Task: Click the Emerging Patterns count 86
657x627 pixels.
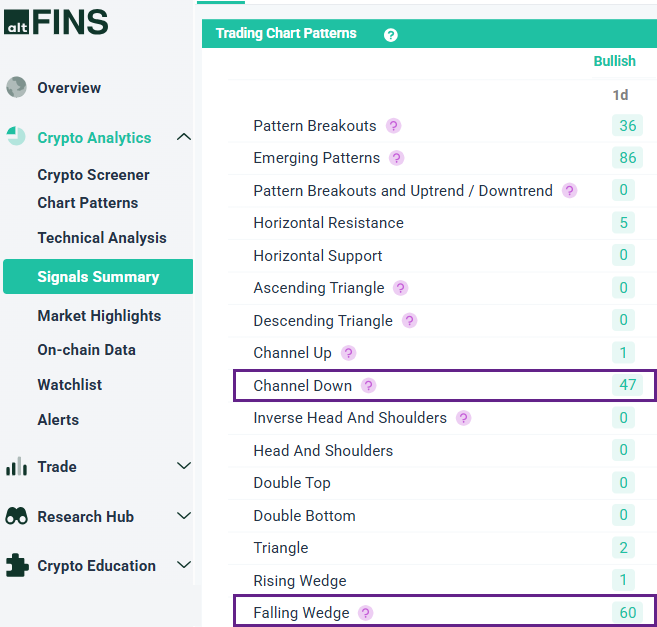Action: (627, 158)
